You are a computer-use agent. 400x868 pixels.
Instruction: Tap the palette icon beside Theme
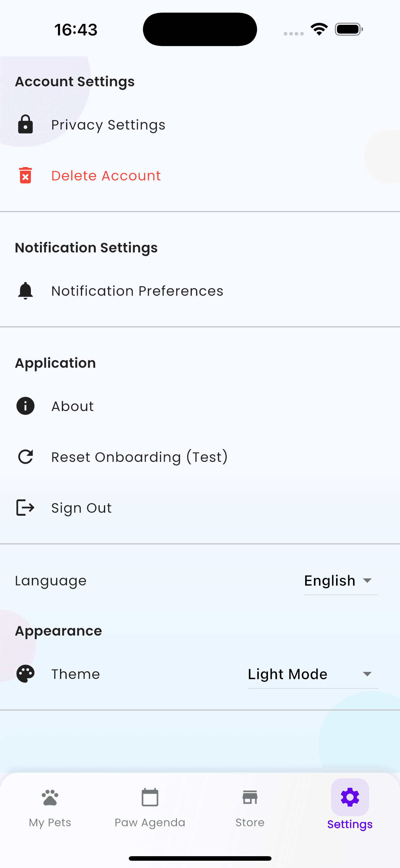click(25, 674)
